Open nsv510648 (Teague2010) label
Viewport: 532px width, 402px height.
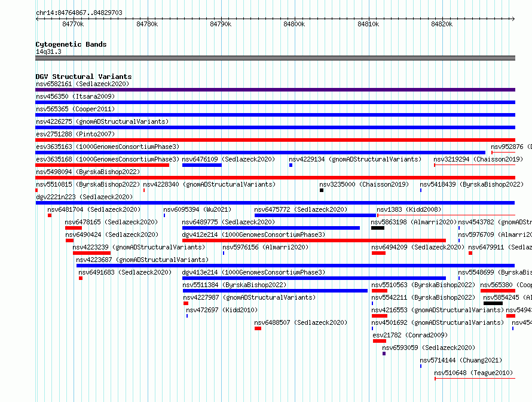[x=474, y=373]
